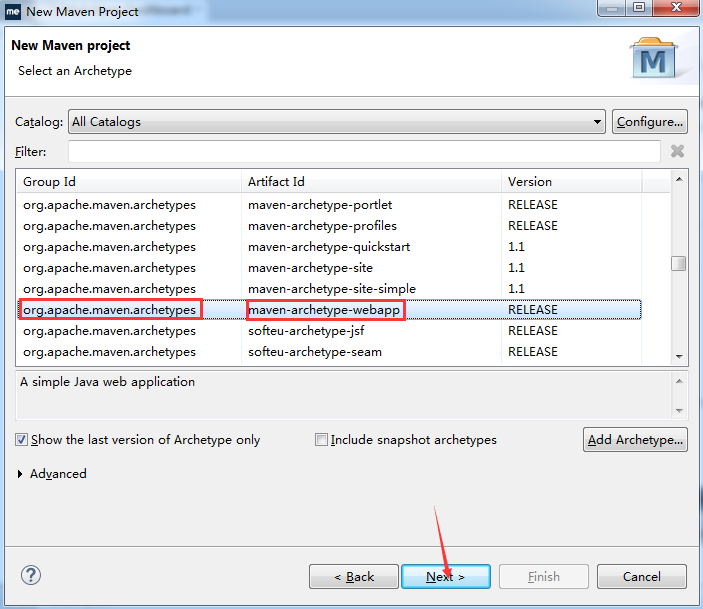Click 'A simple Java web application' description
Viewport: 703px width, 609px height.
[108, 382]
